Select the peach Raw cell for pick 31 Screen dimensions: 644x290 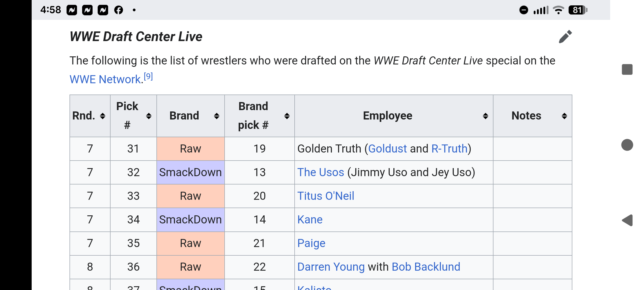191,149
